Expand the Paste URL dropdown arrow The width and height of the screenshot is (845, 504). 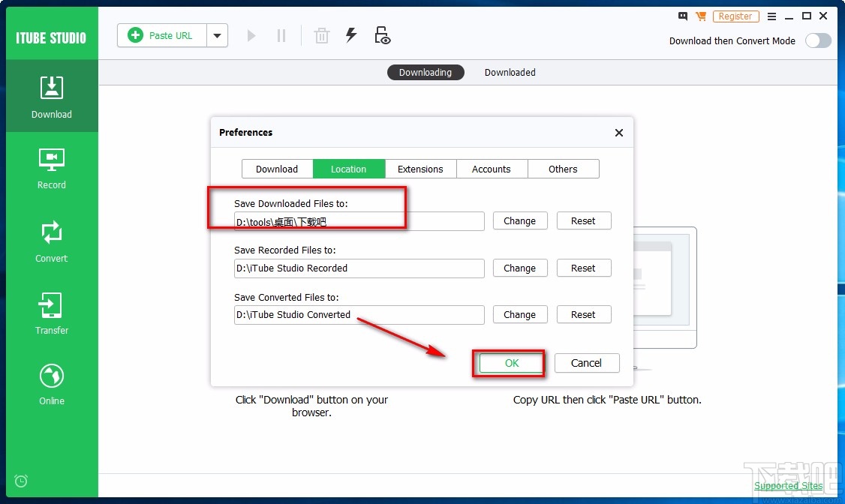(216, 34)
